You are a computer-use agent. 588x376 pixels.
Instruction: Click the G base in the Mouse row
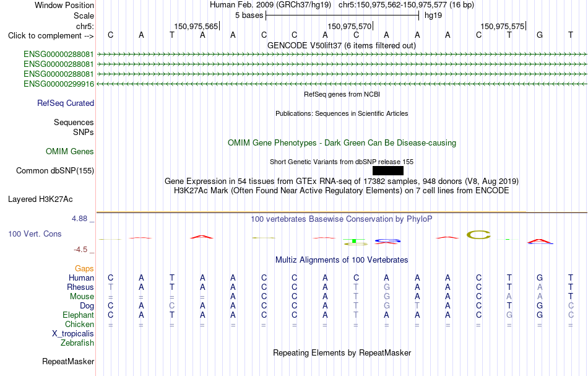[387, 297]
